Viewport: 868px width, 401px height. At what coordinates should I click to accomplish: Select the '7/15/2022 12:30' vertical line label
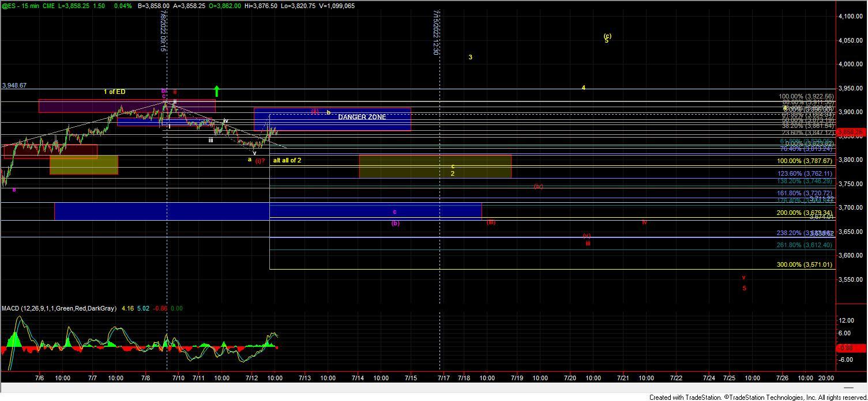pos(436,32)
